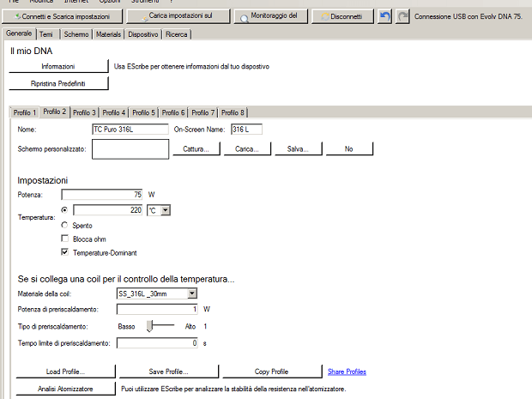Image resolution: width=532 pixels, height=399 pixels.
Task: Click the Disconnetti button
Action: [x=342, y=16]
